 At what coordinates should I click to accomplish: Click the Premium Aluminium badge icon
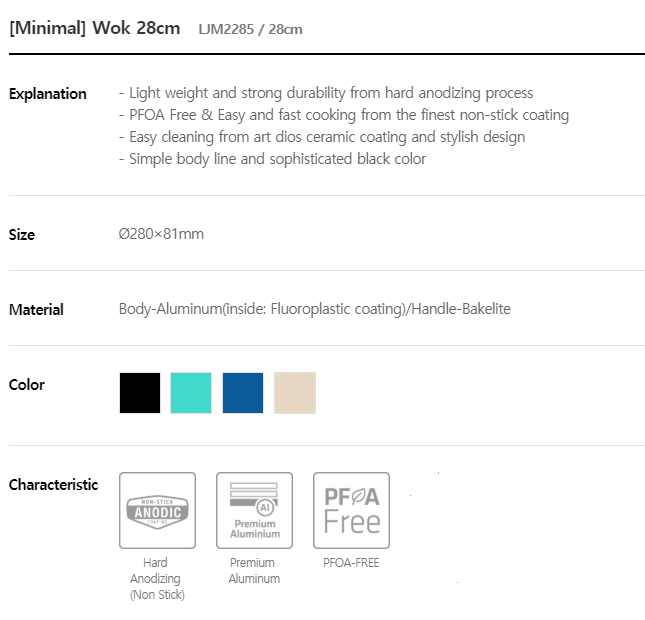pyautogui.click(x=254, y=511)
